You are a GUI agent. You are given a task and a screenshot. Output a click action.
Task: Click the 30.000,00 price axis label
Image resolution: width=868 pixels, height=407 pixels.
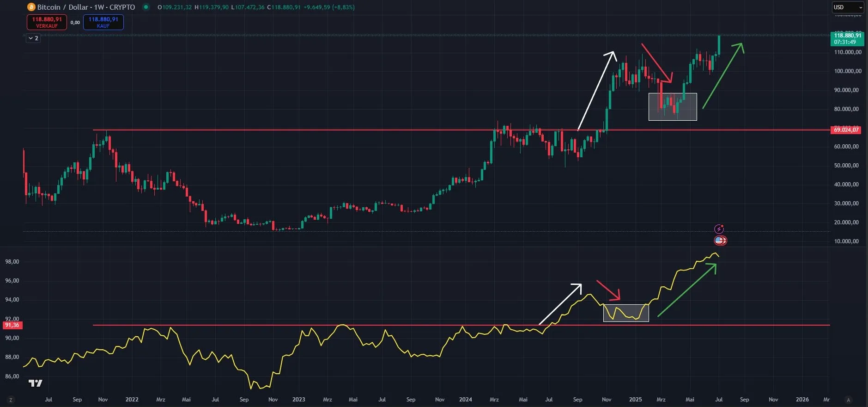point(847,203)
